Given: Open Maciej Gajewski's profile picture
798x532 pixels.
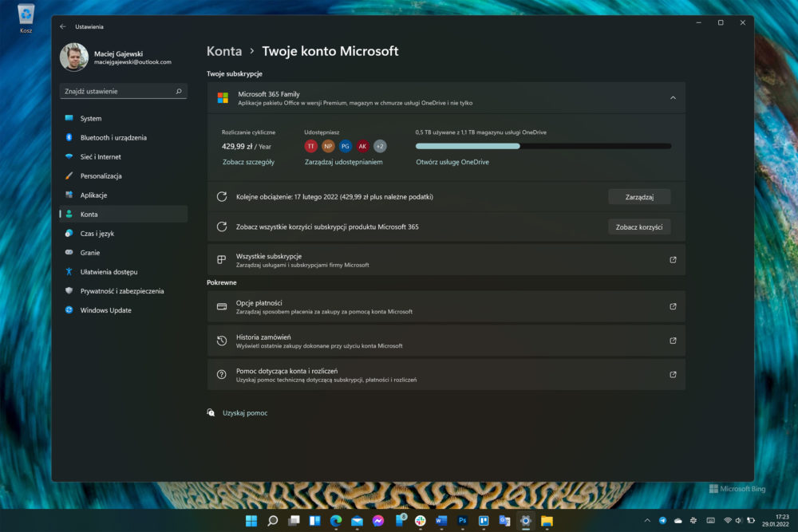Looking at the screenshot, I should coord(74,57).
